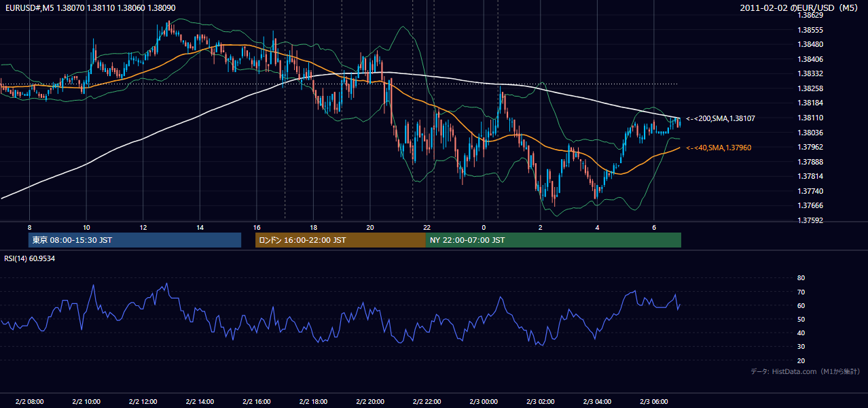Viewport: 868px width, 408px height.
Task: Click the bottom time label 2/2 10:00
Action: click(x=86, y=402)
